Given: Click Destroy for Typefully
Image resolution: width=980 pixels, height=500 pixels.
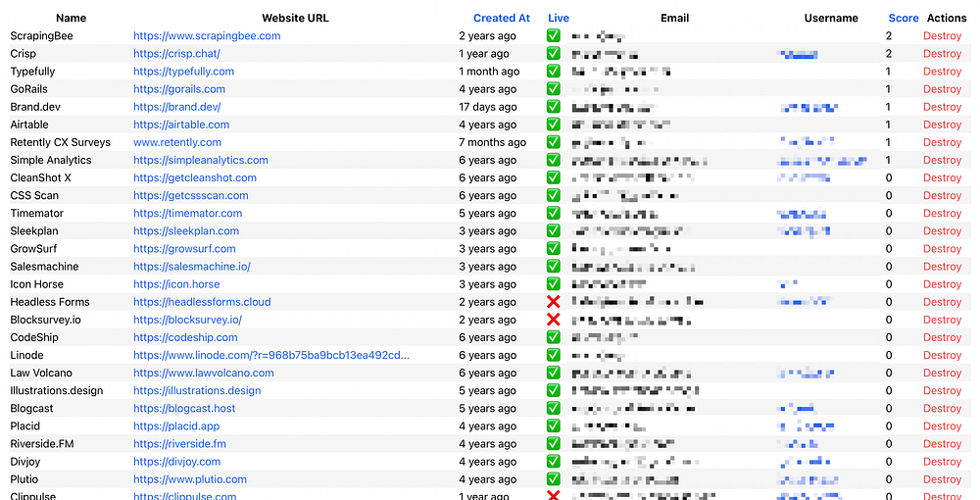Looking at the screenshot, I should click(x=942, y=72).
